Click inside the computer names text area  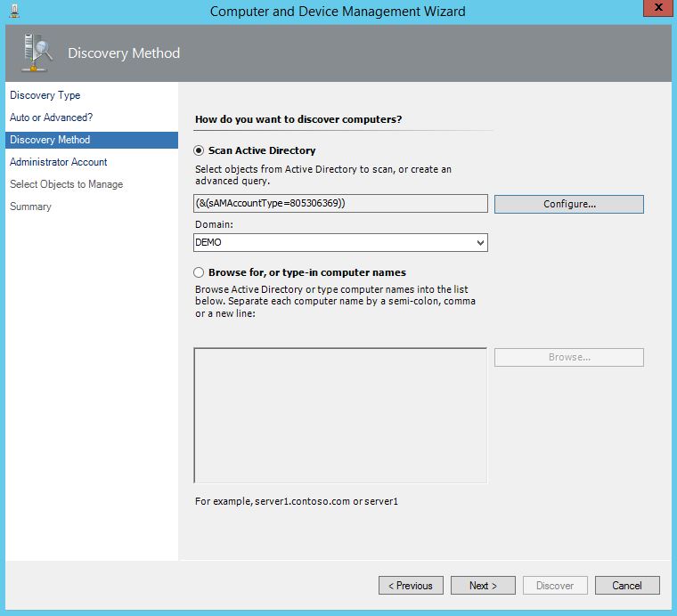(340, 415)
